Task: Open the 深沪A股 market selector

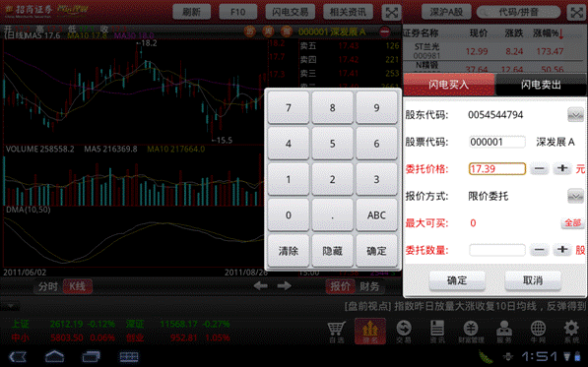Action: point(446,12)
